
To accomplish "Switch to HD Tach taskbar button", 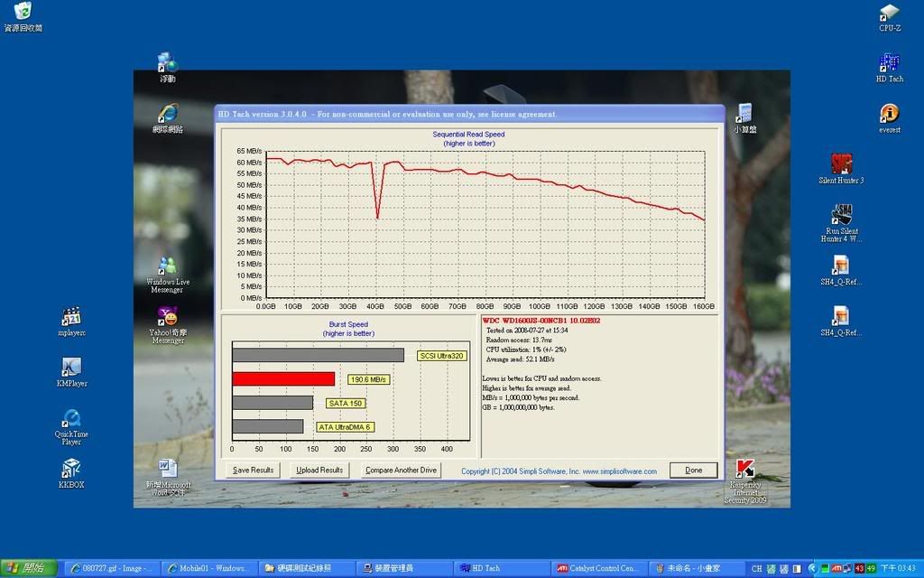I will (501, 569).
